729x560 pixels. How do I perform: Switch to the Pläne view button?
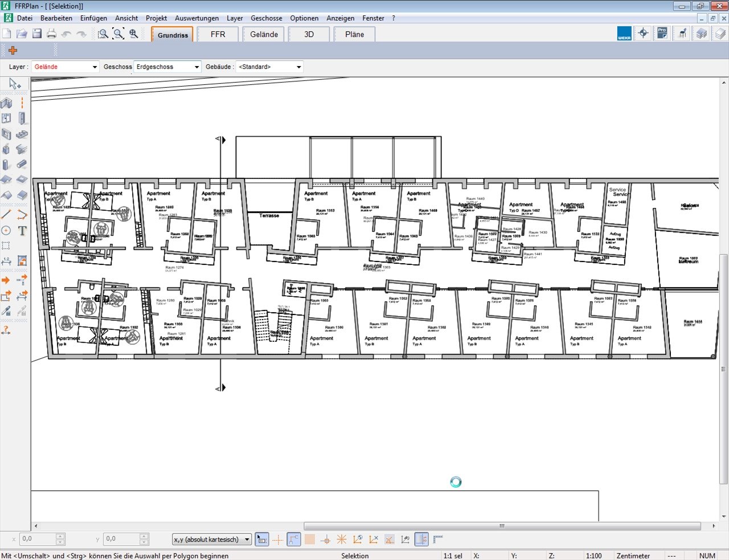pos(354,34)
